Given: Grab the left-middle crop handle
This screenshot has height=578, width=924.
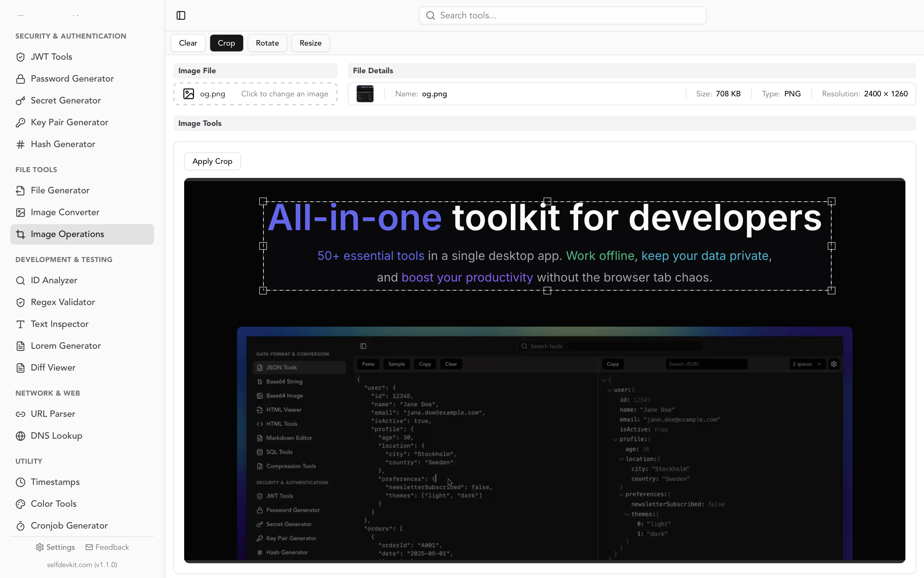Looking at the screenshot, I should (x=263, y=246).
